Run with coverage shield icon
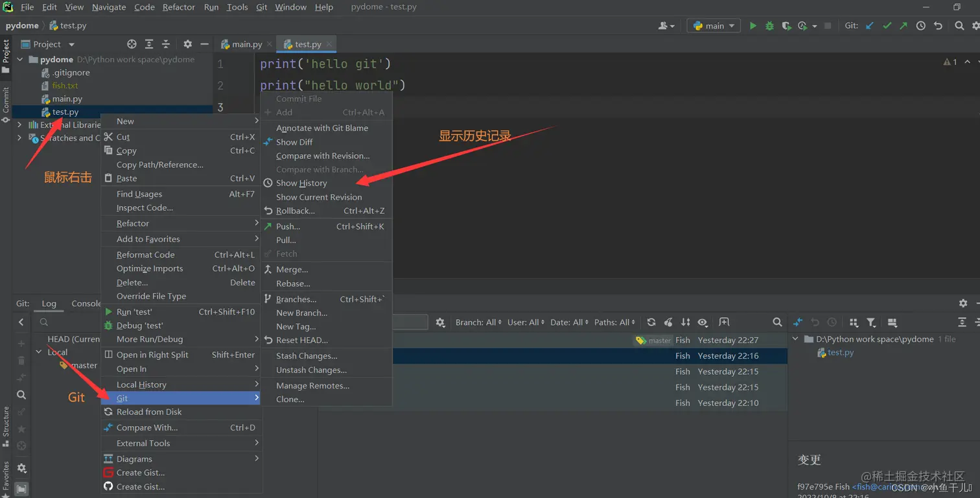Image resolution: width=980 pixels, height=498 pixels. tap(786, 26)
